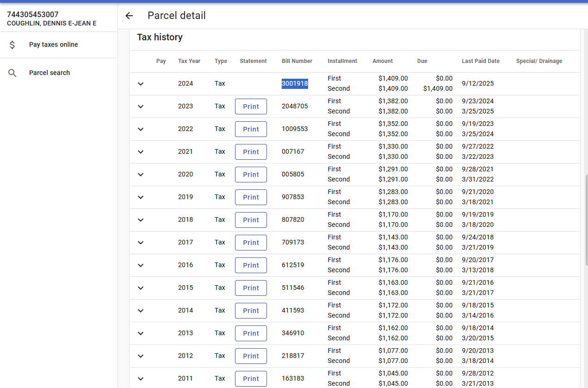The width and height of the screenshot is (588, 388).
Task: Print the 2014 tax statement
Action: (251, 311)
